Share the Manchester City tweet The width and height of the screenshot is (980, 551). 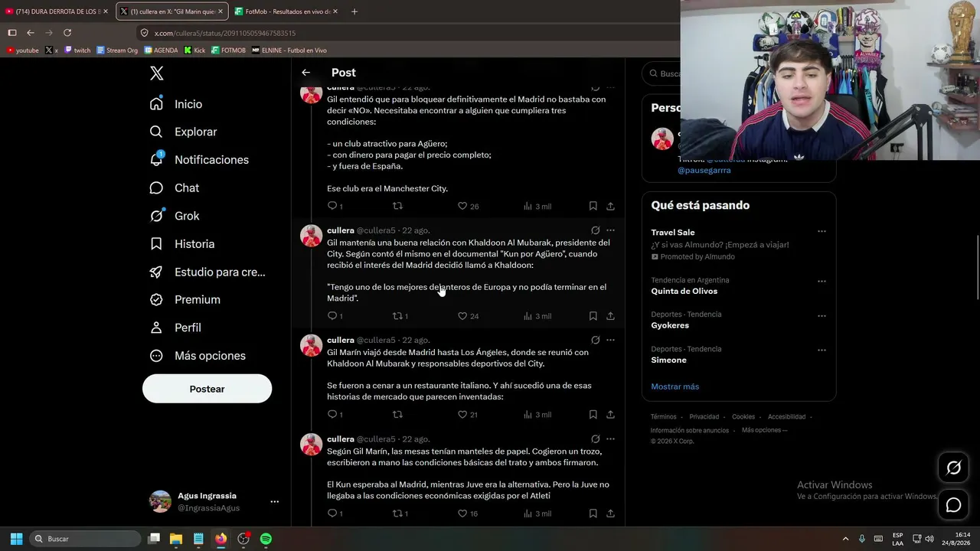point(610,206)
